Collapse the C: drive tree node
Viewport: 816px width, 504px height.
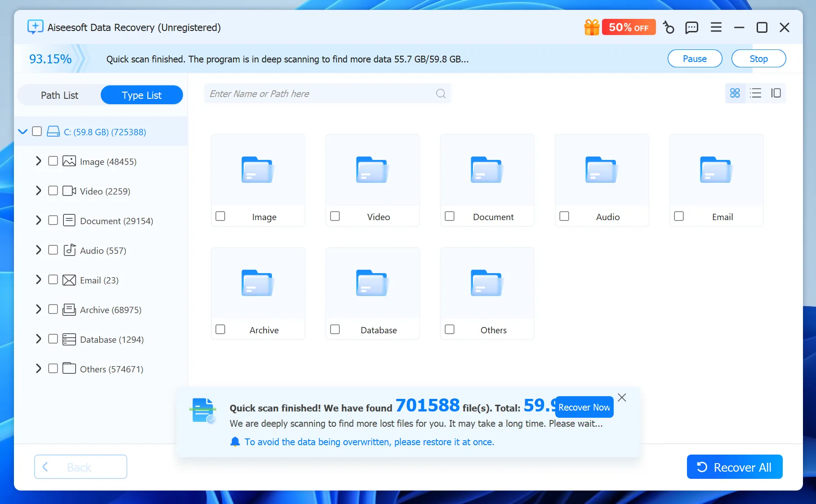23,131
